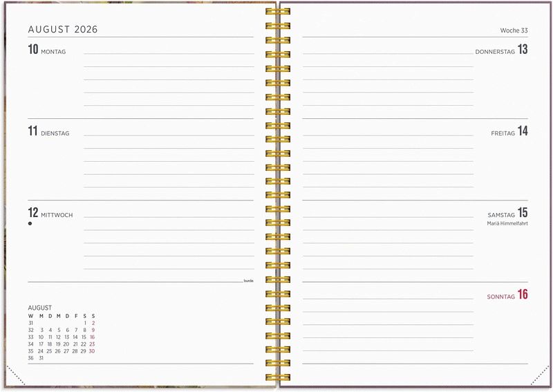553x392 pixels.
Task: Click the new moon dot under Mittwoch
Action: 30,223
